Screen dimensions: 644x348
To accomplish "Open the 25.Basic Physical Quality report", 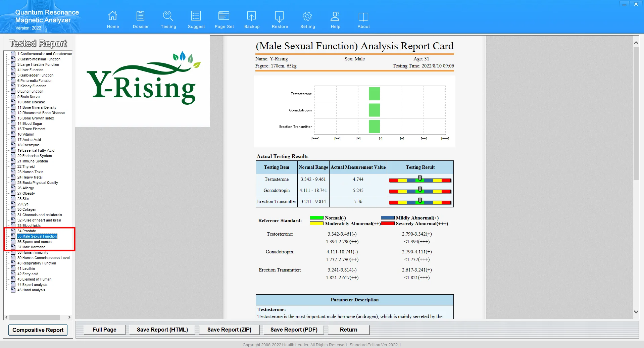I will (x=38, y=183).
